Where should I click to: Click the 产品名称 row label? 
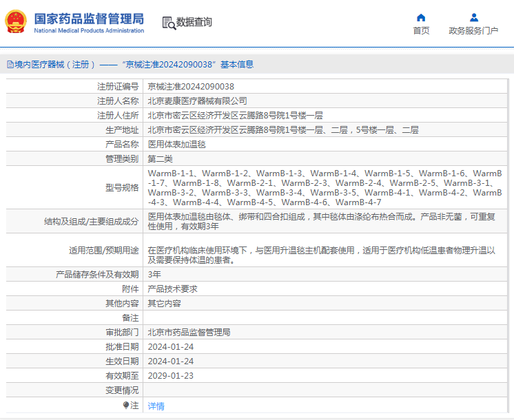click(x=122, y=144)
